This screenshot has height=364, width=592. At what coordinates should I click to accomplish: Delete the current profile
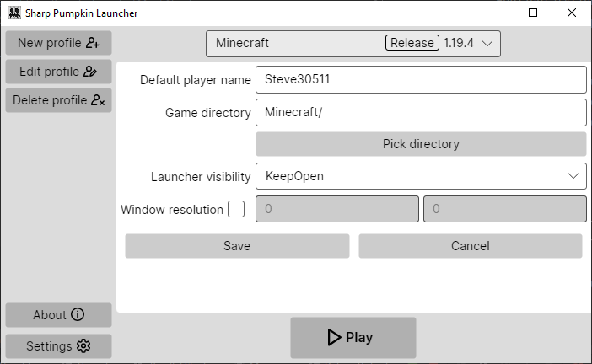pyautogui.click(x=58, y=100)
